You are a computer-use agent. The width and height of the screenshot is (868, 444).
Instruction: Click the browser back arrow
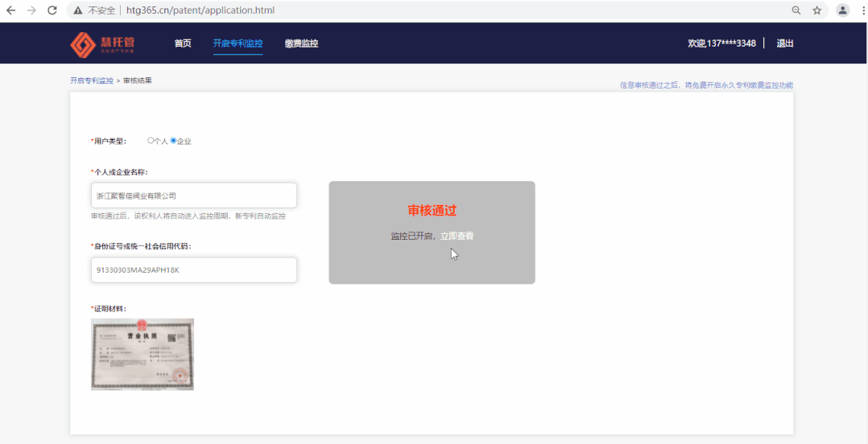pyautogui.click(x=11, y=10)
